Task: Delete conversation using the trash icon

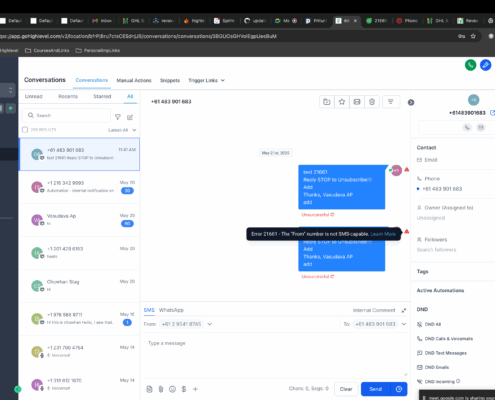Action: [x=372, y=102]
